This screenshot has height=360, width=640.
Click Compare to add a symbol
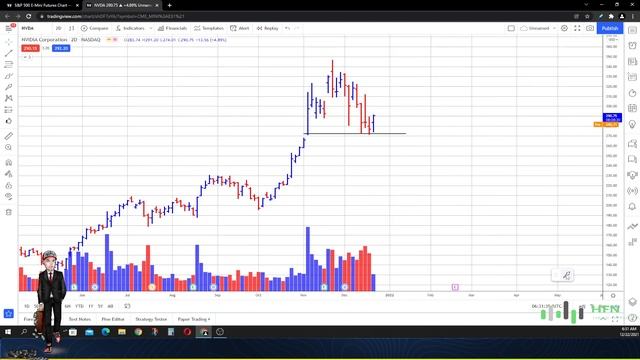coord(95,28)
